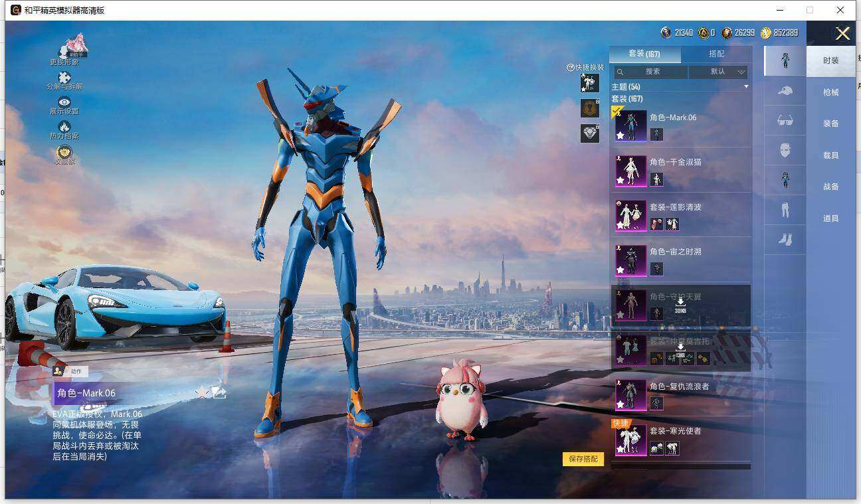Select the upper-body clothing category icon
The image size is (861, 504).
coord(785,180)
